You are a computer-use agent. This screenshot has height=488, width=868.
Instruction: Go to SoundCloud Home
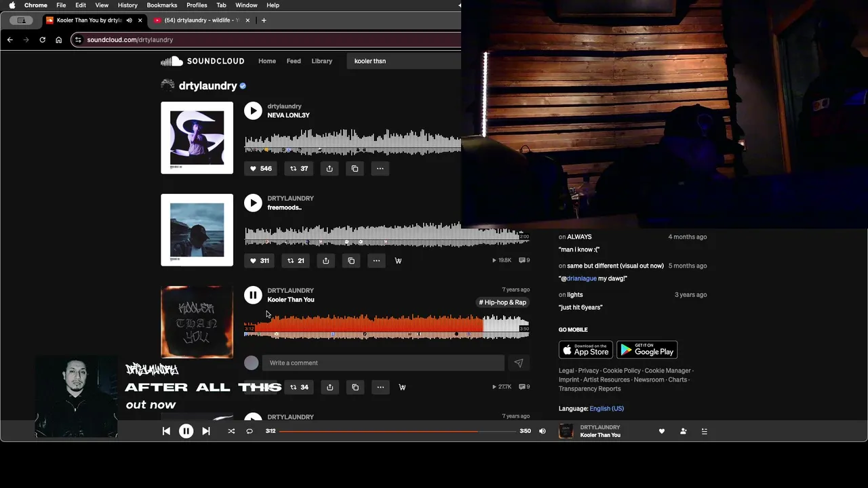tap(267, 61)
